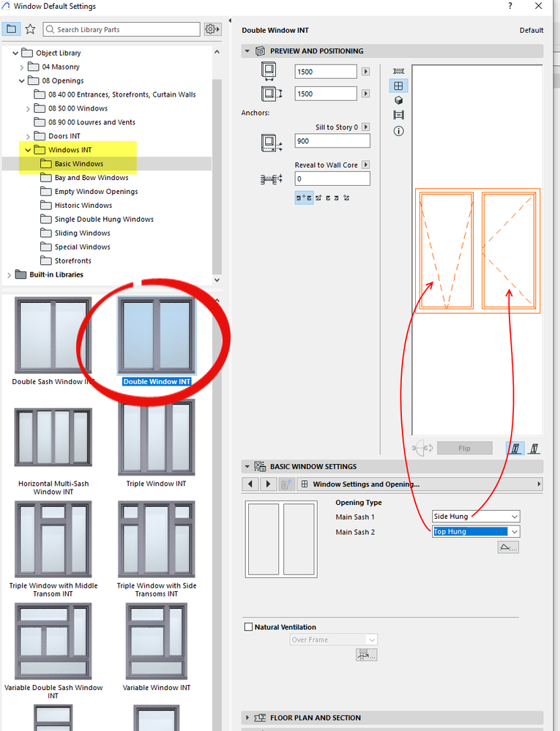Screen dimensions: 560x731
Task: Click the reveal depth field
Action: click(332, 179)
